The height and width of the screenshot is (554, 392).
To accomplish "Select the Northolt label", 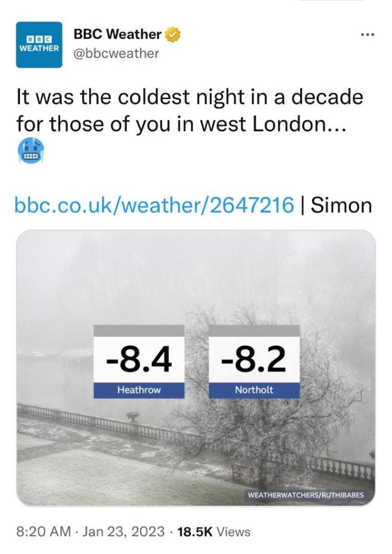I will (x=254, y=390).
